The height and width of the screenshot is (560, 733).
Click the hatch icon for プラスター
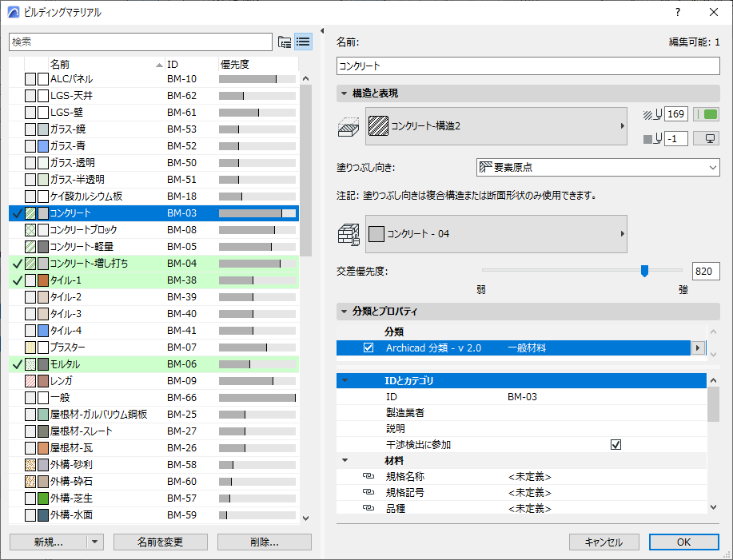[x=30, y=348]
